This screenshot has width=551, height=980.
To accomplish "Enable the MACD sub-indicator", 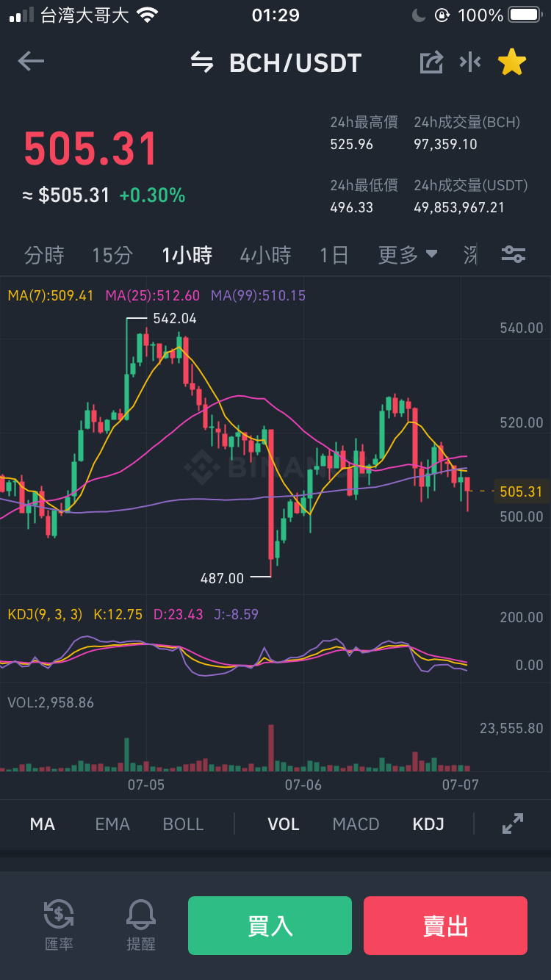I will [x=356, y=824].
